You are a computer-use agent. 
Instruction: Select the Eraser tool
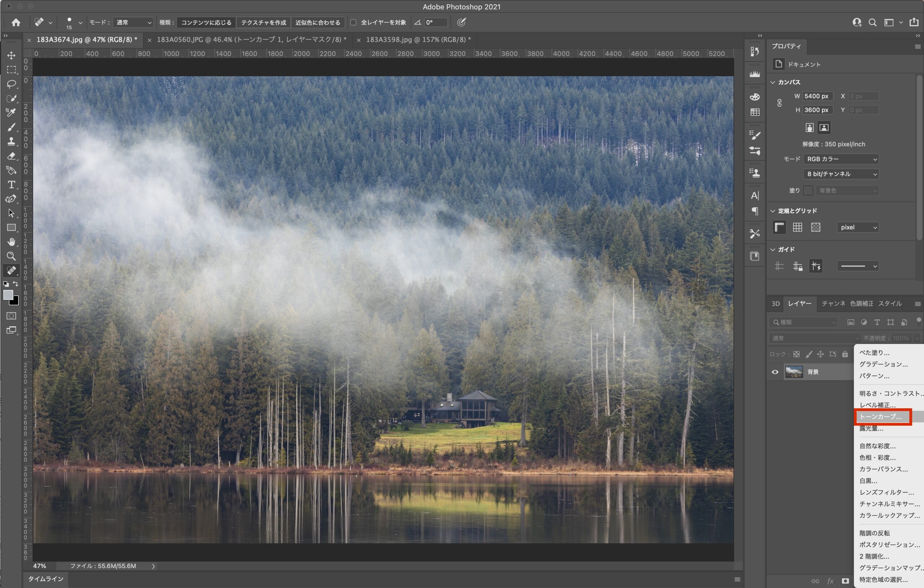coord(11,156)
